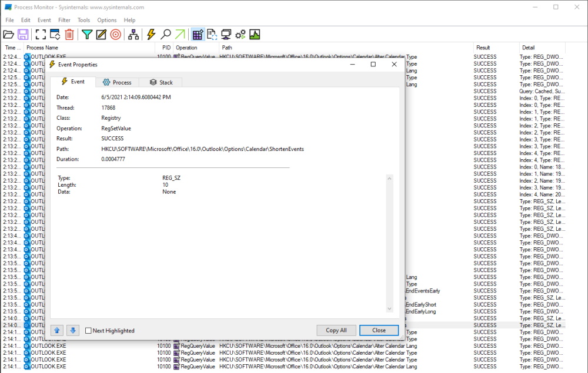The width and height of the screenshot is (588, 373).
Task: Click the ShortenEvents registry path value
Action: coord(202,149)
